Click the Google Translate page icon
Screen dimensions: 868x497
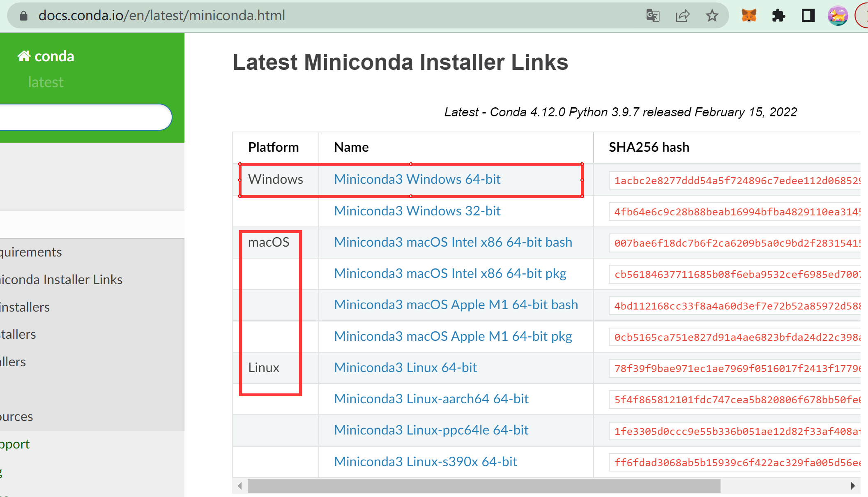[x=653, y=16]
